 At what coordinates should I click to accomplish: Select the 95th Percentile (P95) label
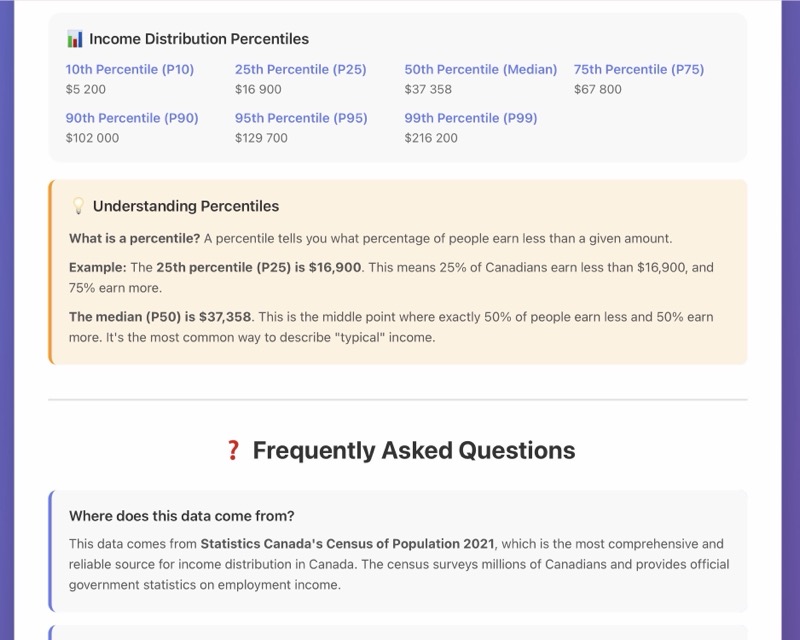tap(301, 118)
